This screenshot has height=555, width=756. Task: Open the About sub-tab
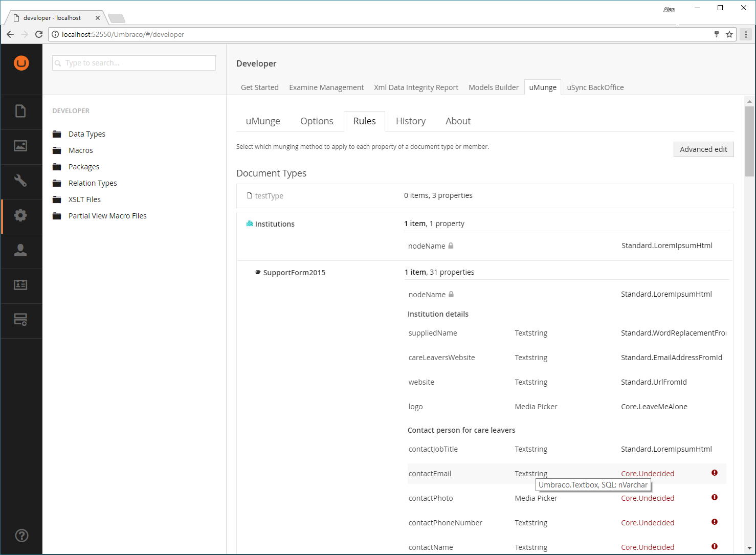(x=458, y=121)
